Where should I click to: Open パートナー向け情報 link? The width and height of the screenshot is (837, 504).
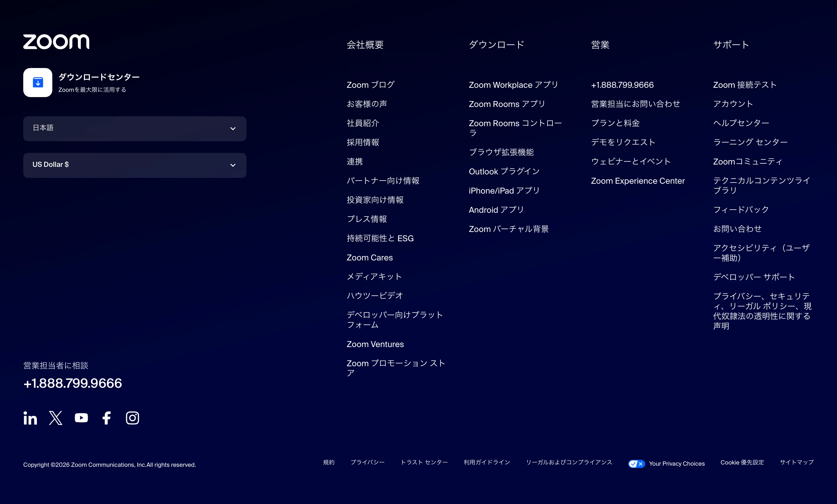383,181
